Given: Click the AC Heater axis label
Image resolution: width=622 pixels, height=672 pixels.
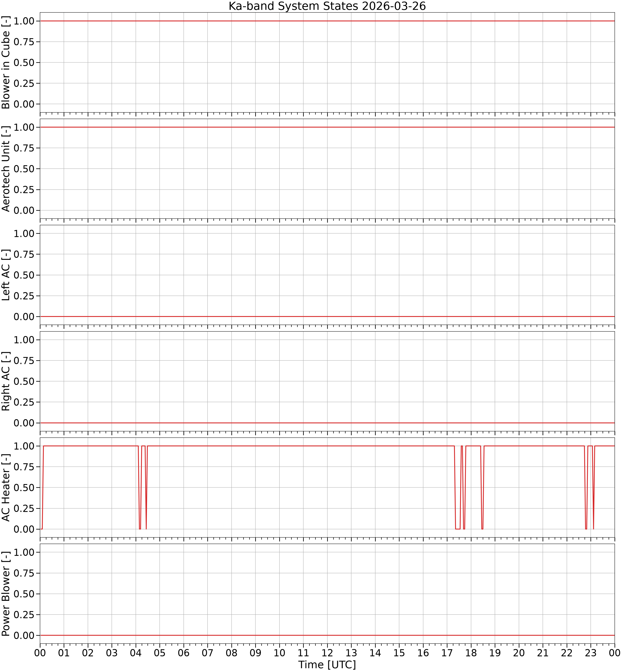Looking at the screenshot, I should point(6,487).
